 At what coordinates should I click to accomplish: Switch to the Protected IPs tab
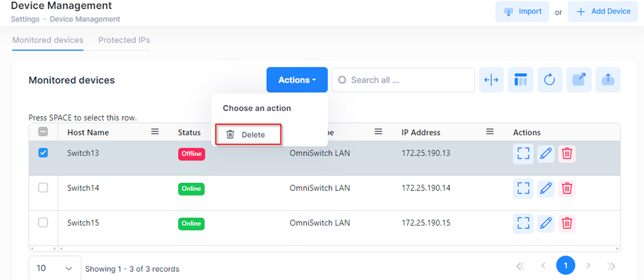(x=124, y=40)
